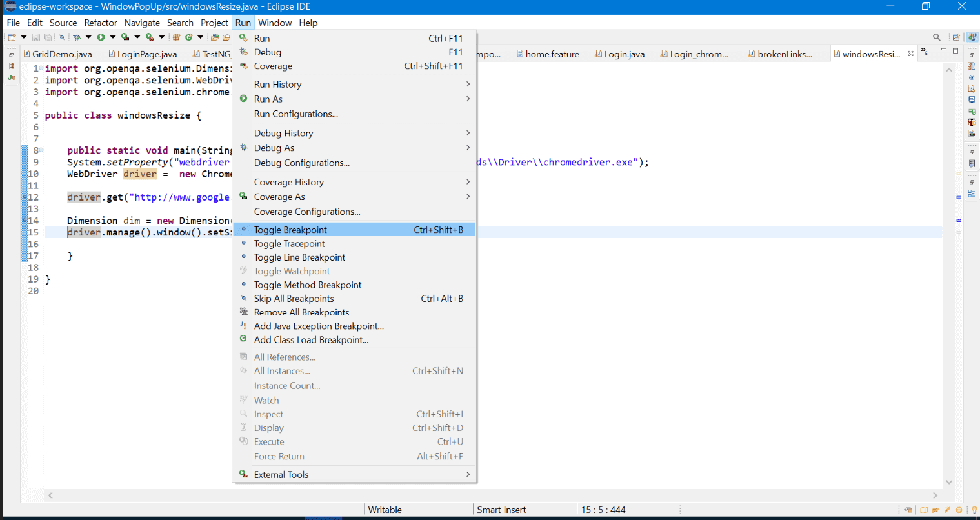The image size is (980, 520).
Task: Click the Save All toolbar icon
Action: pos(48,37)
